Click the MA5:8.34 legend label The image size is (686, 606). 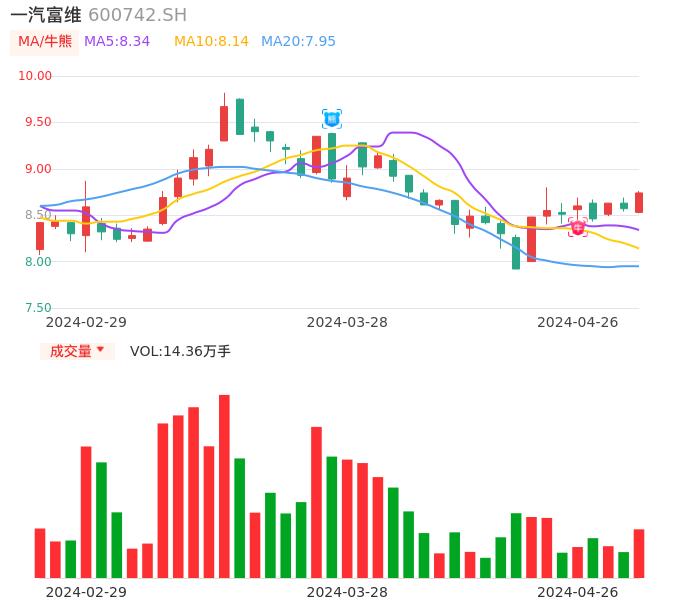point(117,41)
